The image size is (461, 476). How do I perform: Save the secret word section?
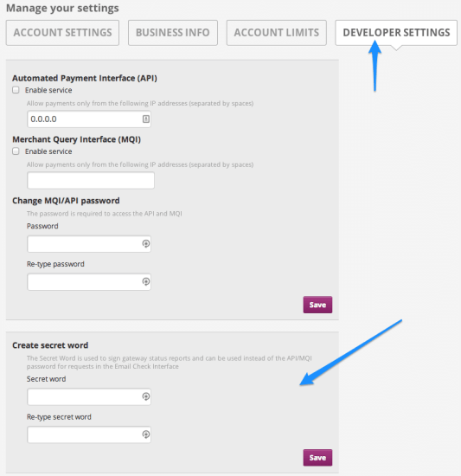[317, 458]
